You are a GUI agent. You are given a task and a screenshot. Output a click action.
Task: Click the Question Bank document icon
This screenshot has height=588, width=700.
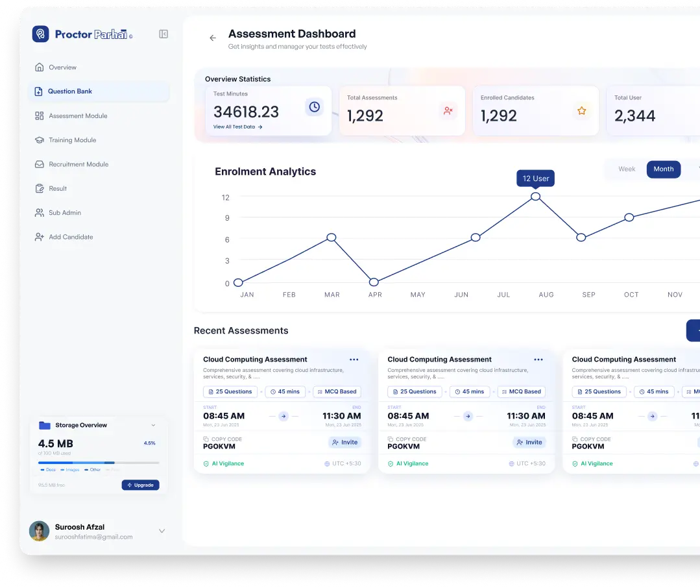(39, 92)
